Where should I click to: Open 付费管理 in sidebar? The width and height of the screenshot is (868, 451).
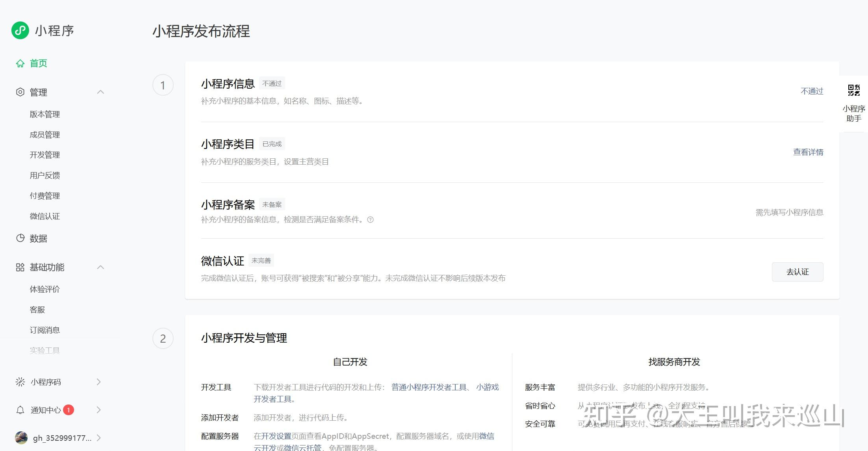click(45, 196)
